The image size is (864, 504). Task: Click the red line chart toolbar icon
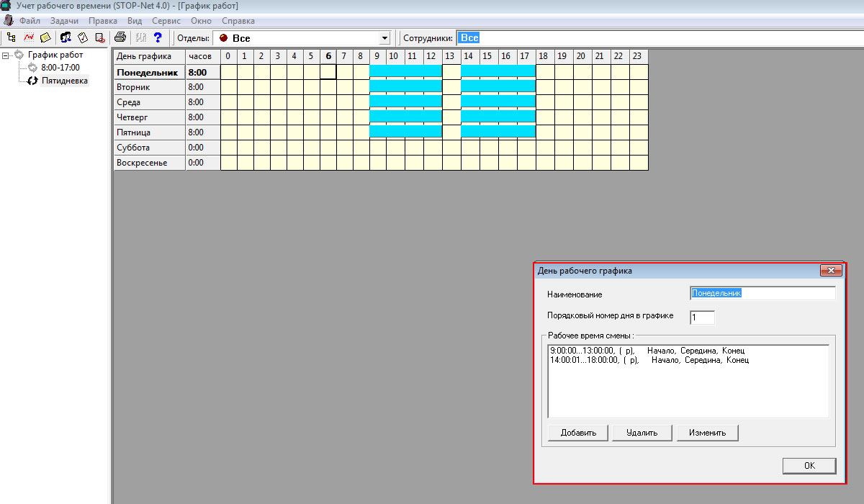tap(29, 37)
